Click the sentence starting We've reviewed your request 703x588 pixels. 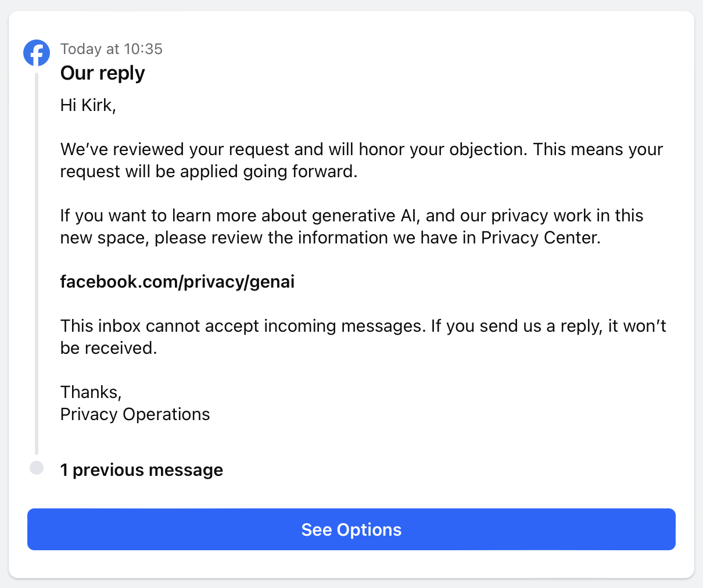pos(293,149)
